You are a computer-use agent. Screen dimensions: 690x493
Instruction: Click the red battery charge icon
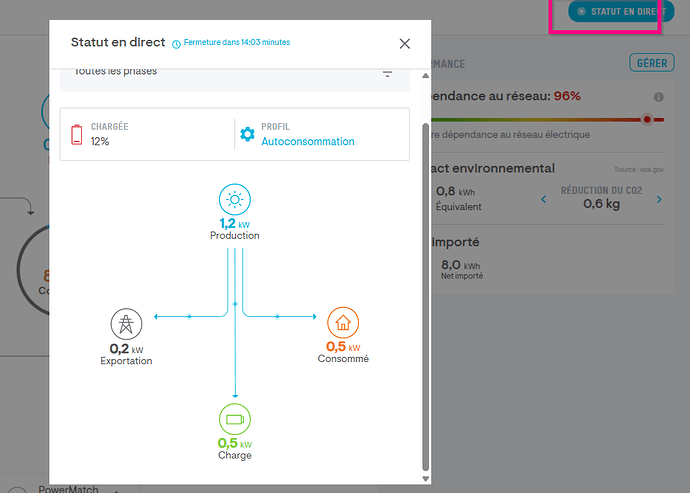tap(77, 135)
